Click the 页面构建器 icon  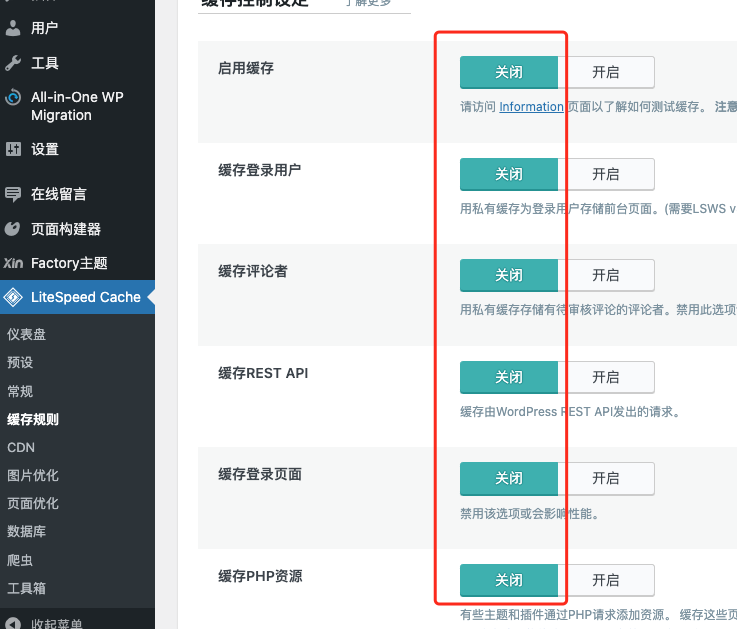point(13,229)
